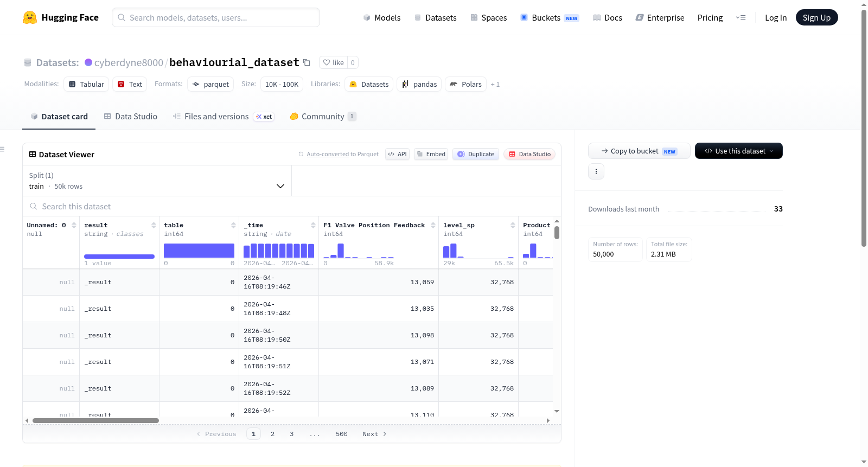
Task: Like the behaviourial_dataset with the heart button
Action: tap(333, 62)
